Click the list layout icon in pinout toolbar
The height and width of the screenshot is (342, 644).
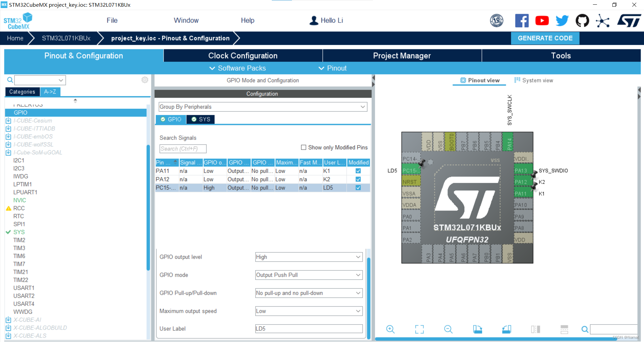click(x=564, y=329)
